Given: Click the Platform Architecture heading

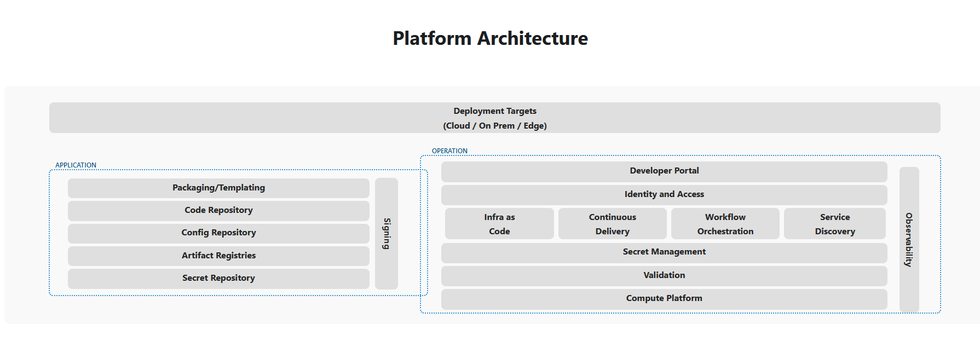Looking at the screenshot, I should [490, 38].
